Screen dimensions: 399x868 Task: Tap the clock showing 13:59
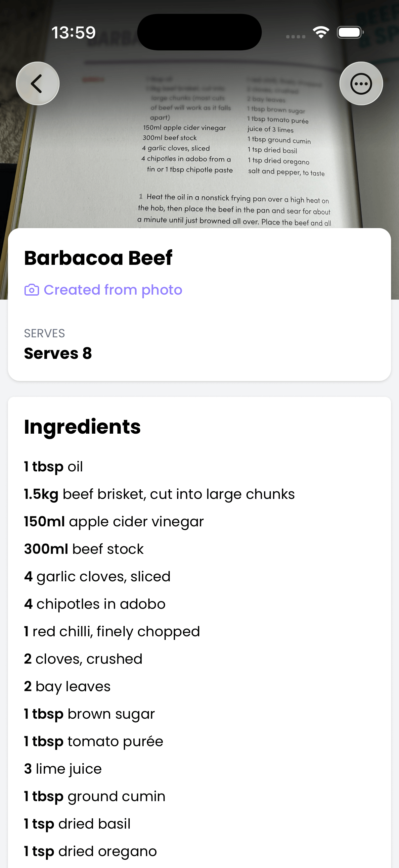(73, 33)
